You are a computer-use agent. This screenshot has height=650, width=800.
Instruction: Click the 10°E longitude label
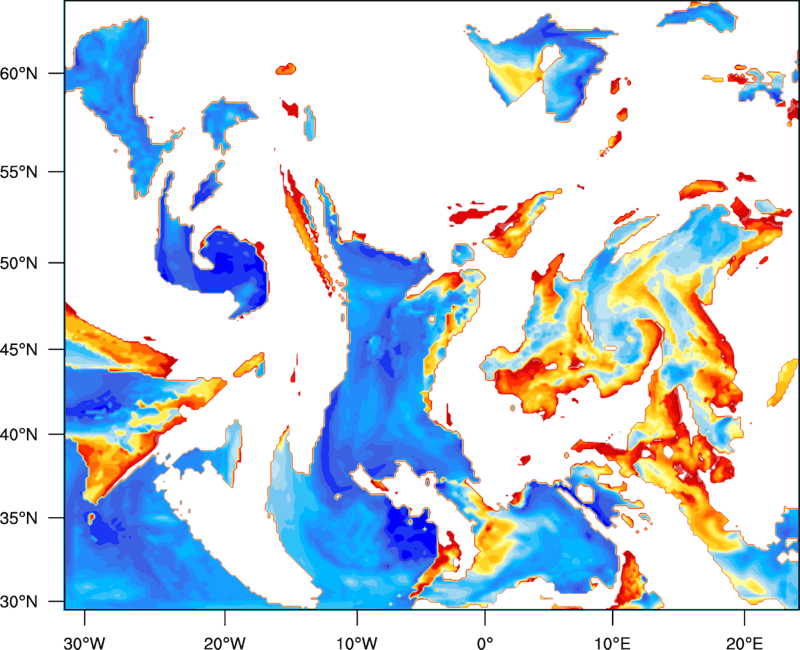[612, 643]
